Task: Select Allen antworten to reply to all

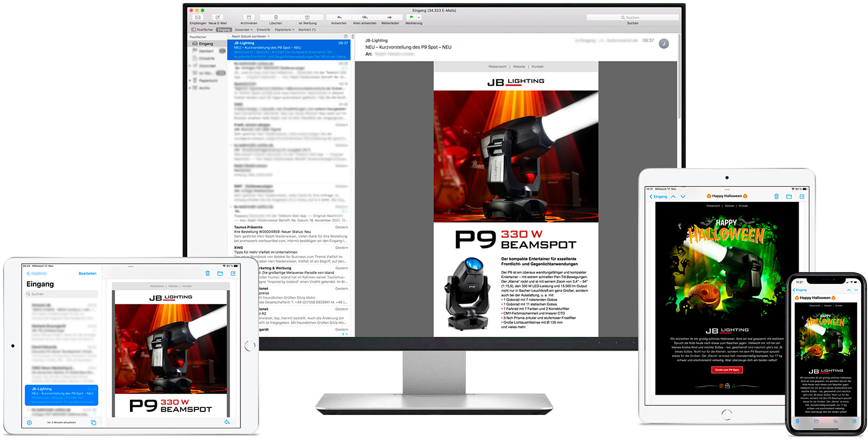Action: [x=364, y=17]
